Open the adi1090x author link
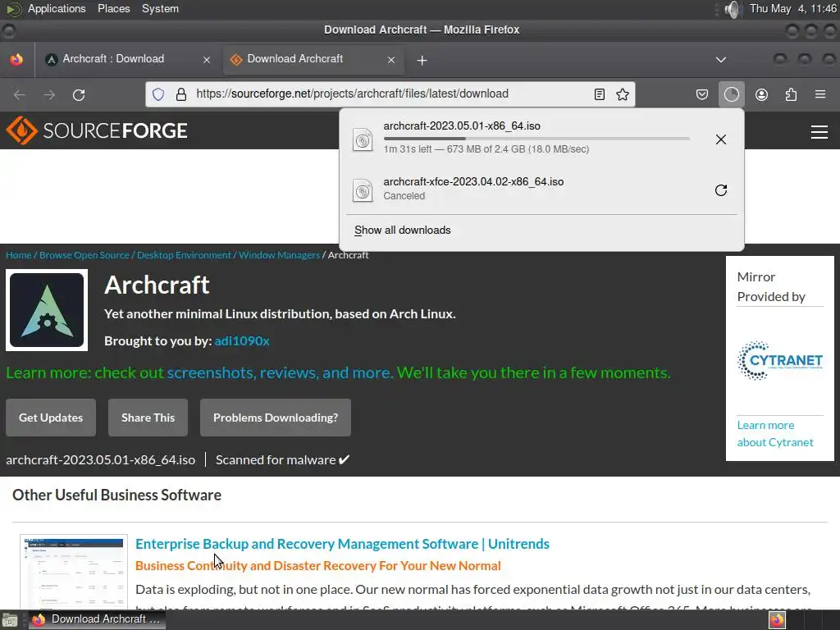 pyautogui.click(x=242, y=341)
